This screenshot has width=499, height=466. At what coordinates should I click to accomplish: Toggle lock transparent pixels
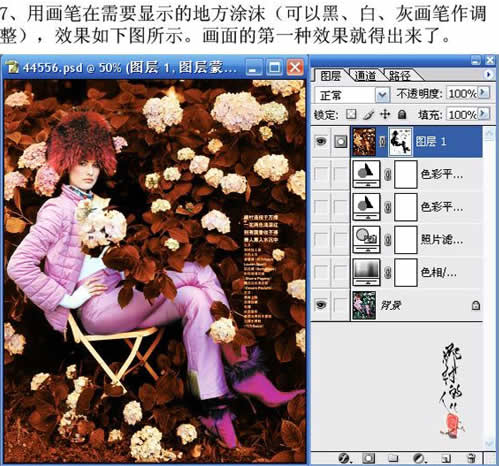click(351, 114)
